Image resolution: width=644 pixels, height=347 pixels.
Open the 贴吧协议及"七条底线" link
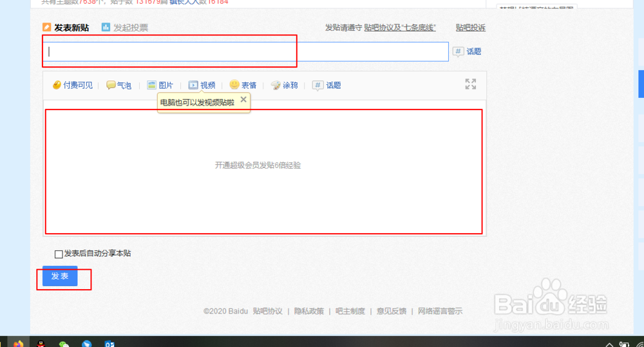(400, 28)
